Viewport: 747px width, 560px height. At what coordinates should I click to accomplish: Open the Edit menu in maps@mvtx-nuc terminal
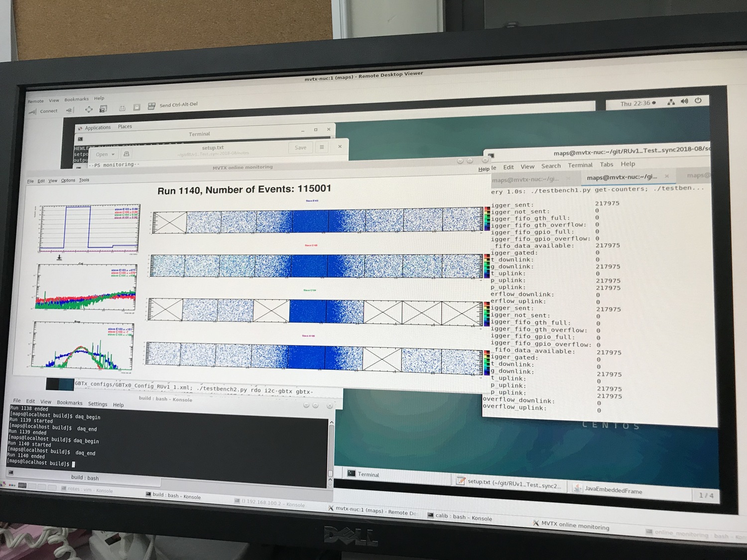(x=508, y=167)
